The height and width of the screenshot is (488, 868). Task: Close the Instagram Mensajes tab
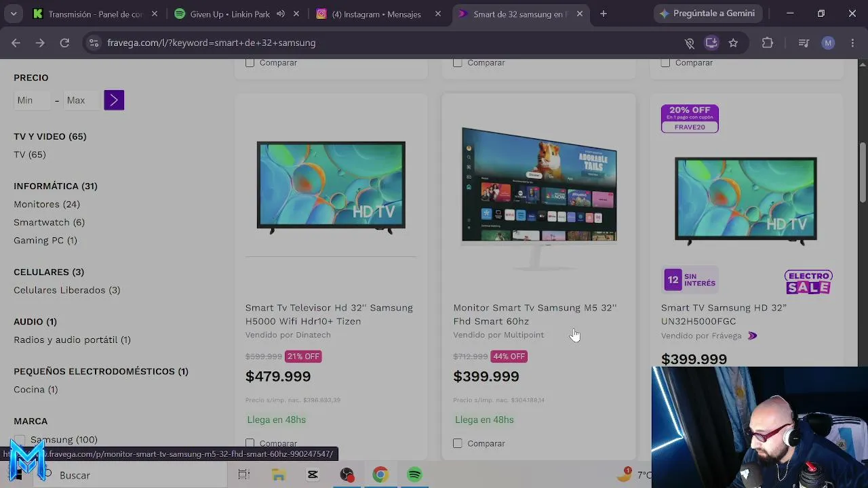(x=438, y=14)
